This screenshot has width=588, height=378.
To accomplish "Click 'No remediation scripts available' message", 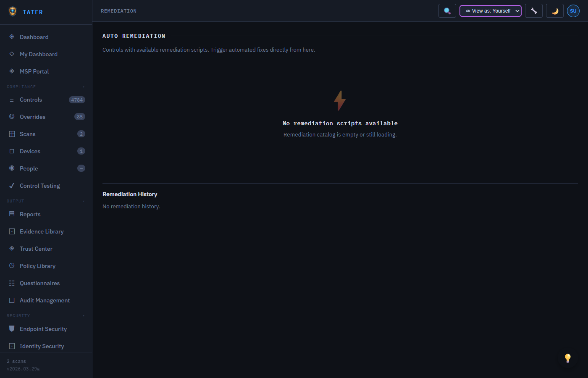I will pos(340,123).
